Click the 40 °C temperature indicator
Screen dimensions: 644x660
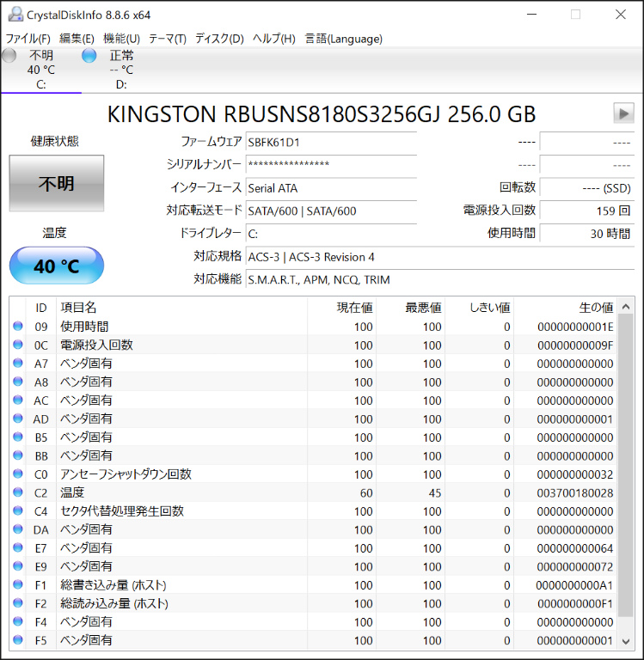click(x=57, y=266)
